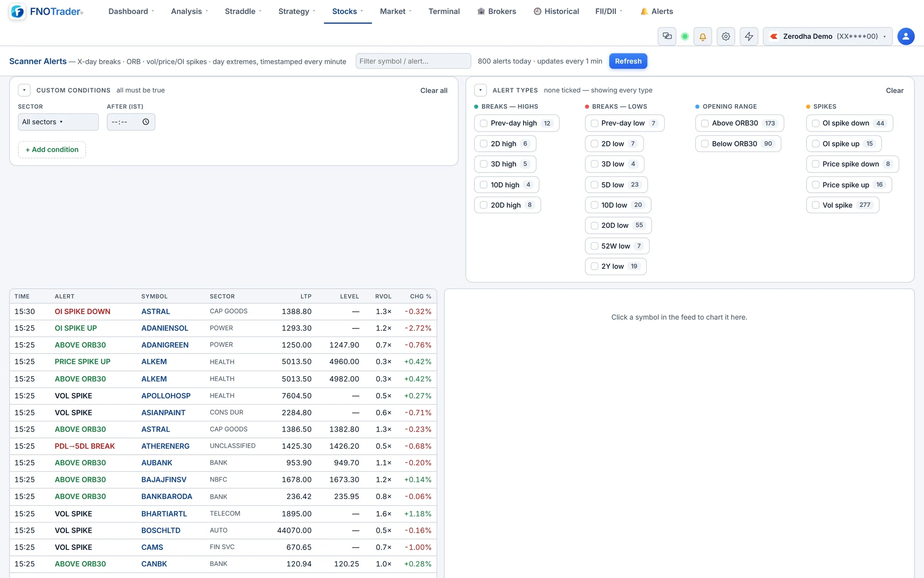Collapse the Alert Types panel
The image size is (924, 578).
(480, 90)
